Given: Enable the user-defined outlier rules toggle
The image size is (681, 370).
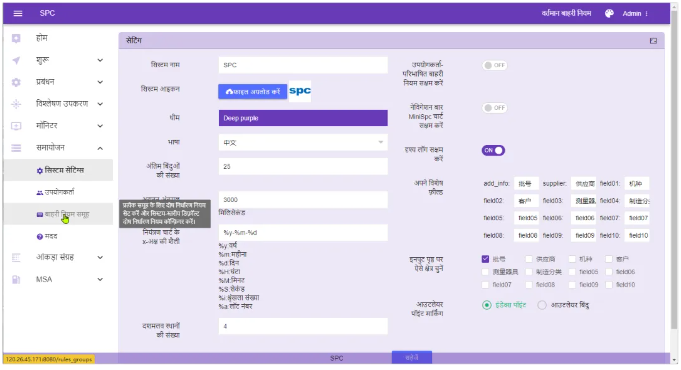Looking at the screenshot, I should click(494, 65).
